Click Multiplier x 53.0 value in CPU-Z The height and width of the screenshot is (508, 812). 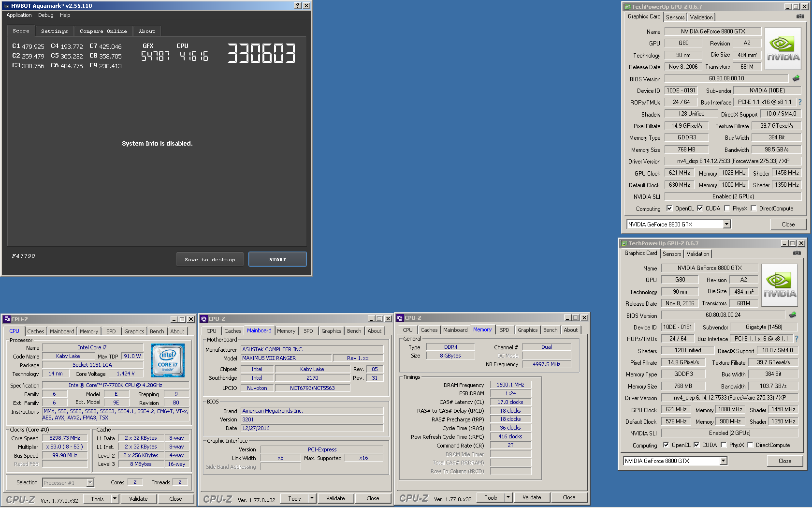(65, 447)
